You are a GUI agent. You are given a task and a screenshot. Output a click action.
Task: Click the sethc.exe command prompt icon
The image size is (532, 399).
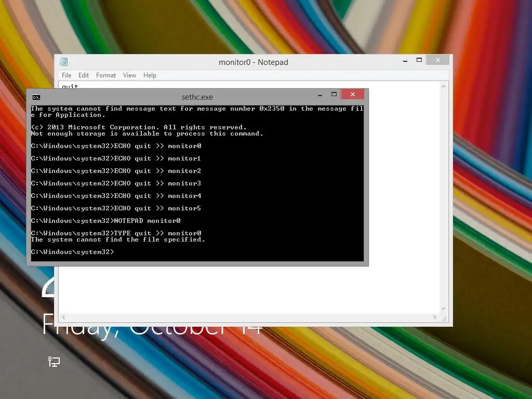click(36, 97)
